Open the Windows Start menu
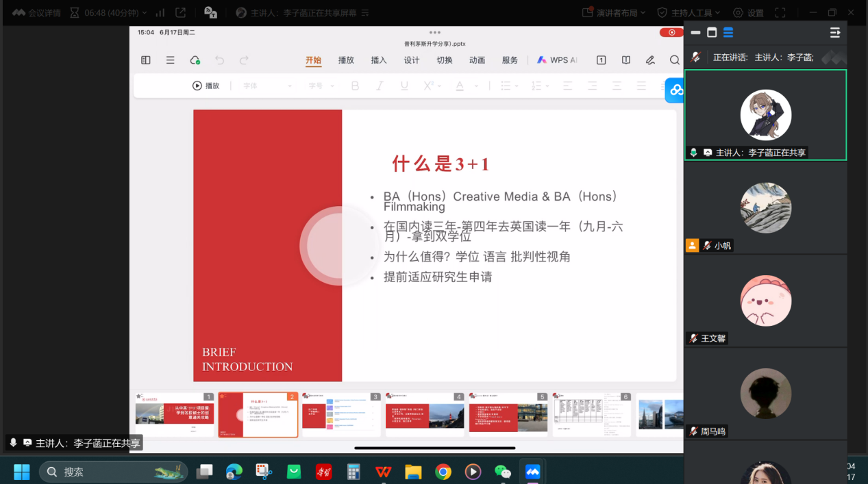This screenshot has height=484, width=868. [x=22, y=472]
